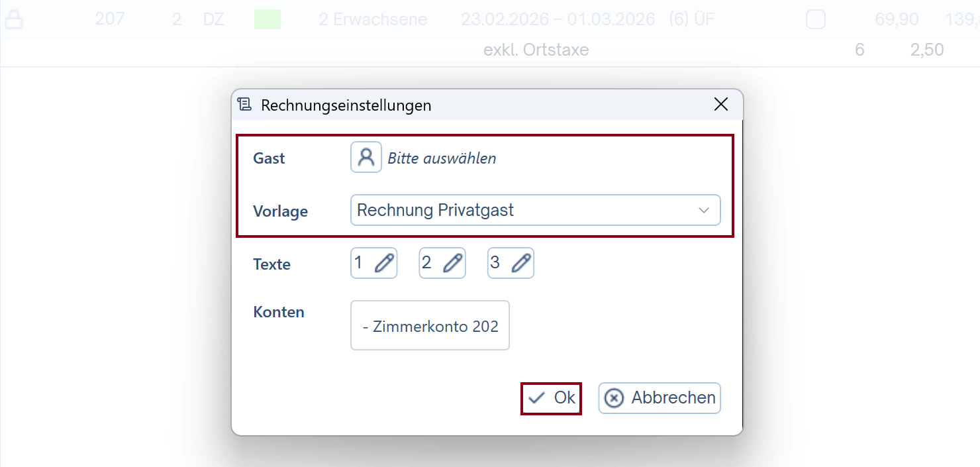Click the green category color swatch
The image size is (980, 467).
[x=267, y=19]
